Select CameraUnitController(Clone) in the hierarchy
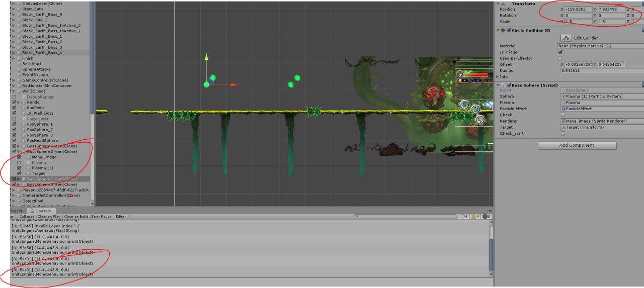Image resolution: width=644 pixels, height=288 pixels. pyautogui.click(x=51, y=196)
